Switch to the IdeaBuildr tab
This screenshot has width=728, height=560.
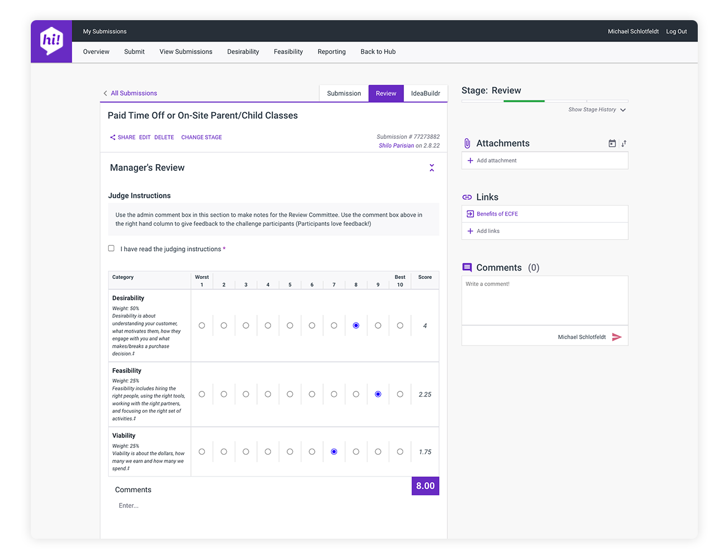coord(425,94)
